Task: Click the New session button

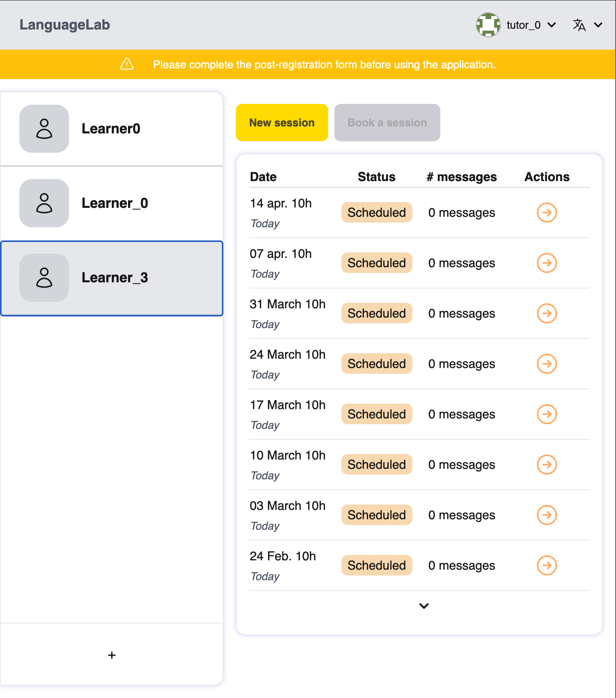Action: tap(282, 123)
